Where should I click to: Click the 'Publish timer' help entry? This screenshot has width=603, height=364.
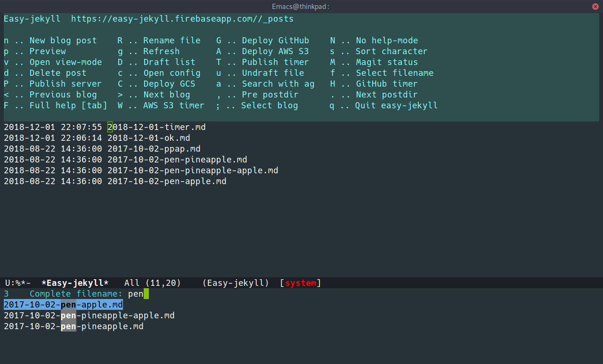pos(263,62)
